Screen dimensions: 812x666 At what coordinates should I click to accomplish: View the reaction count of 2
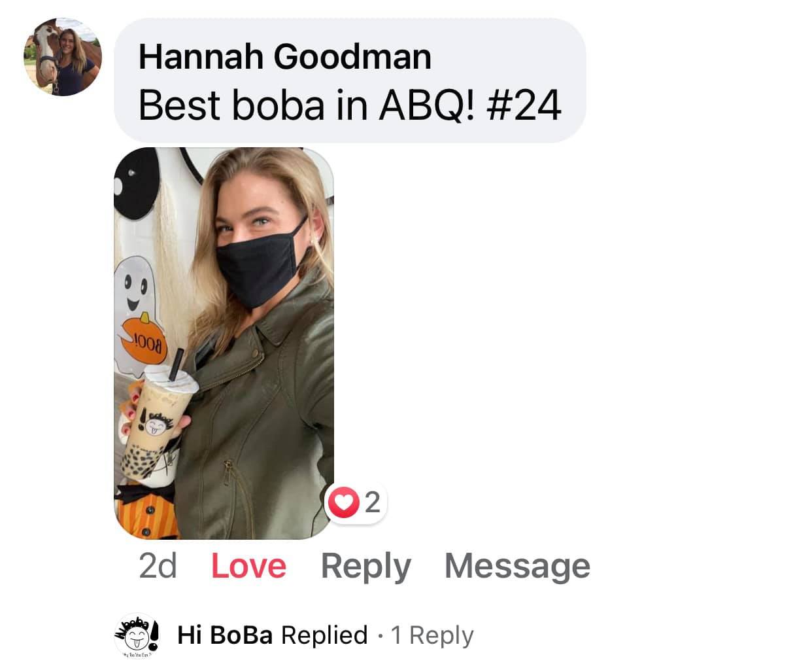point(372,502)
